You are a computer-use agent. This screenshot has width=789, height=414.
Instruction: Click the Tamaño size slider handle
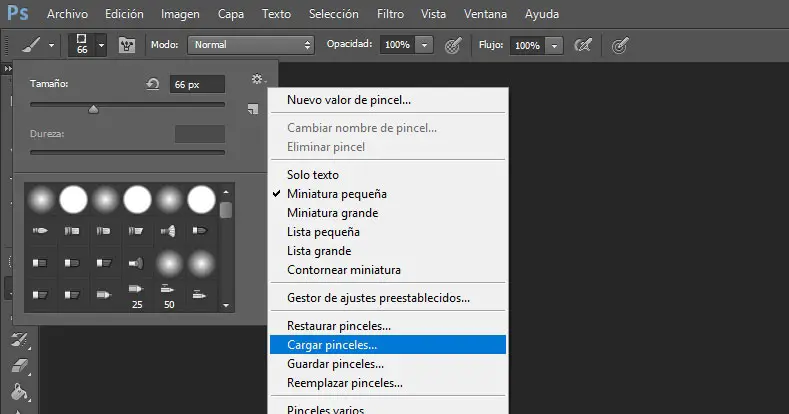click(93, 109)
